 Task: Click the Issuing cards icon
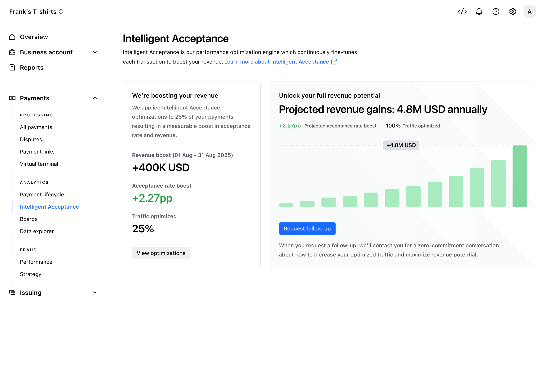coord(12,292)
